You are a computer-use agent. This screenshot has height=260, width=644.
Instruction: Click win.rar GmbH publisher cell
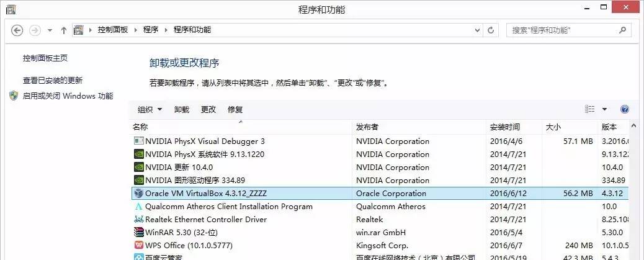click(x=381, y=233)
